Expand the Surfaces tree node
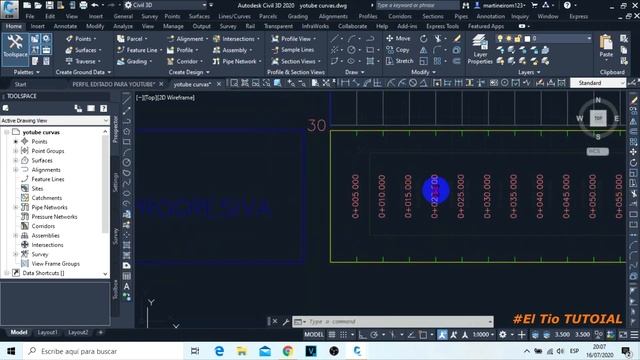The height and width of the screenshot is (360, 640). coord(16,160)
